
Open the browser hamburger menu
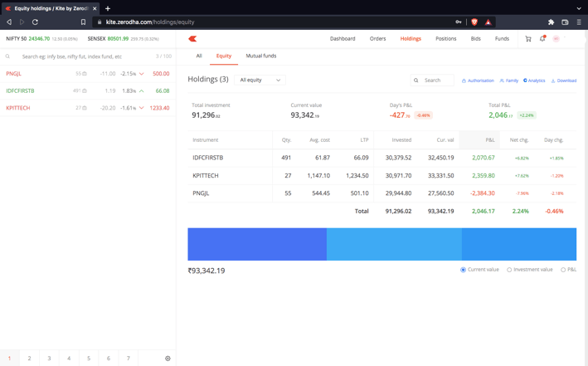coord(579,22)
